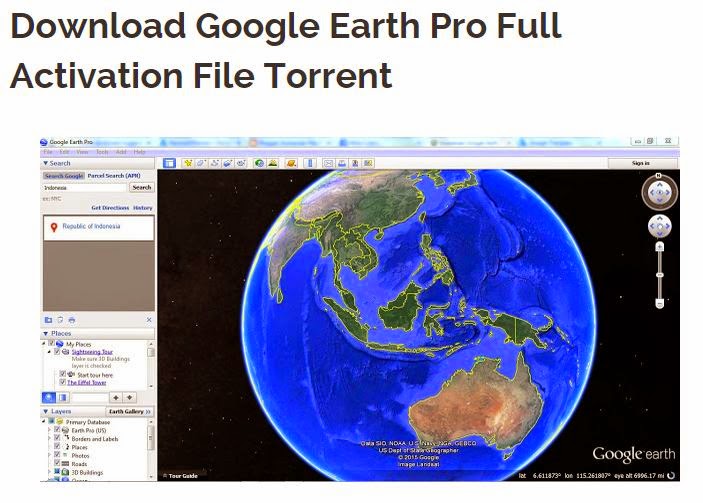
Task: Switch to Search Google tab
Action: point(64,176)
